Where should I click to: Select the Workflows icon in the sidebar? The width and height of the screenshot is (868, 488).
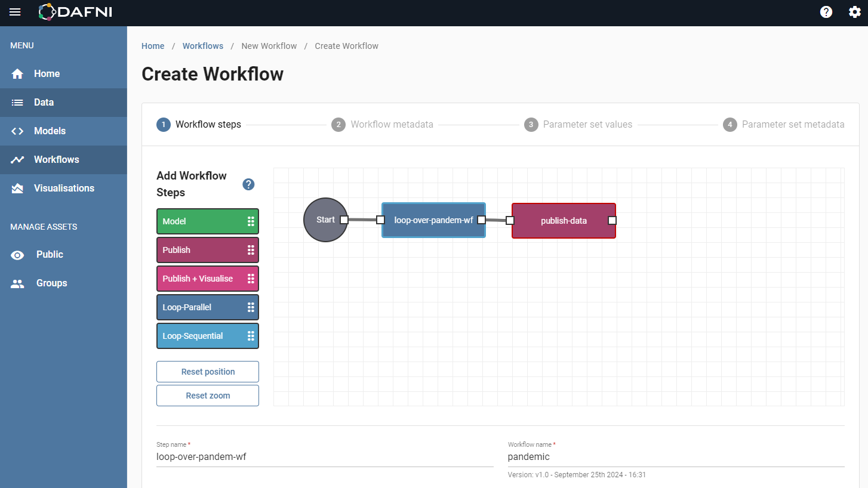coord(17,159)
